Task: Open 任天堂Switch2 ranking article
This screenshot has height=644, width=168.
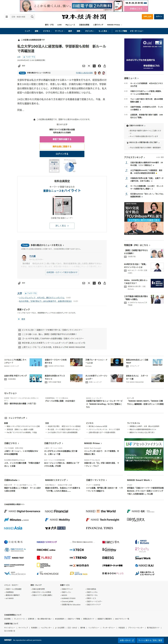Action: tap(147, 195)
